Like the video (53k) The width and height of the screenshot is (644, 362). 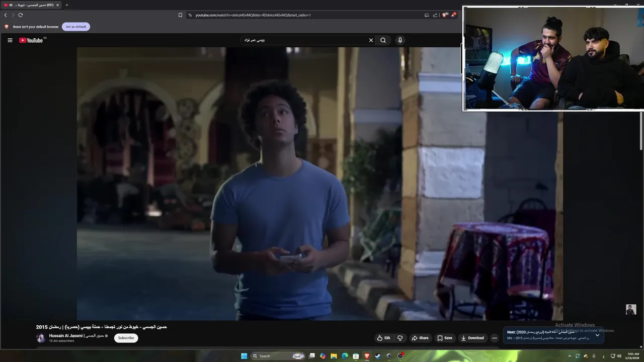pyautogui.click(x=384, y=338)
